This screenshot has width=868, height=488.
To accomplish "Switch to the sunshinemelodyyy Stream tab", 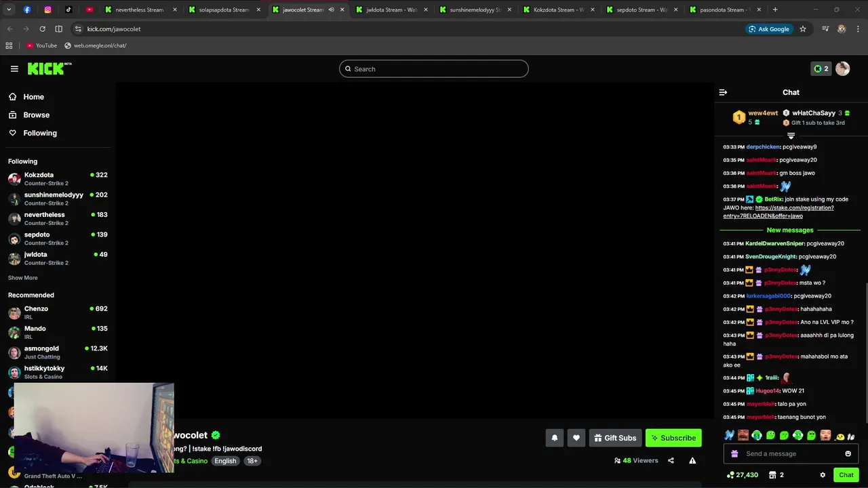I will tap(475, 9).
